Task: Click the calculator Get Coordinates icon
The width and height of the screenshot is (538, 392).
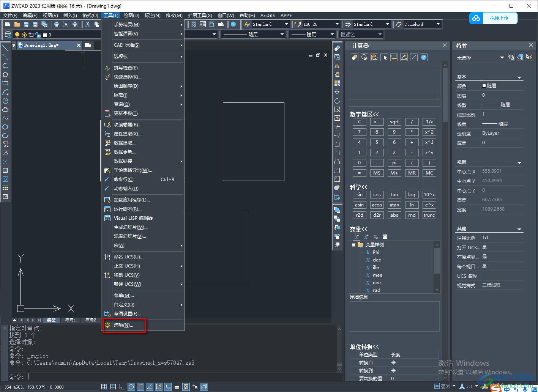Action: click(384, 57)
